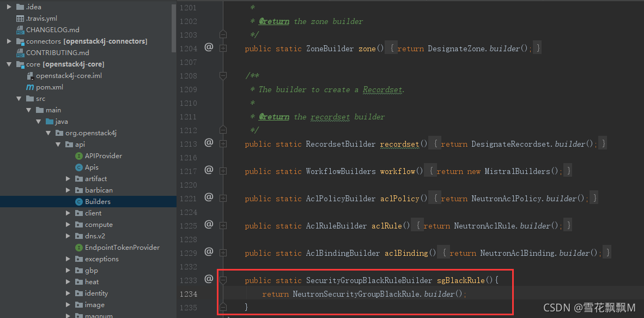Collapse the main folder arrow

(x=29, y=110)
